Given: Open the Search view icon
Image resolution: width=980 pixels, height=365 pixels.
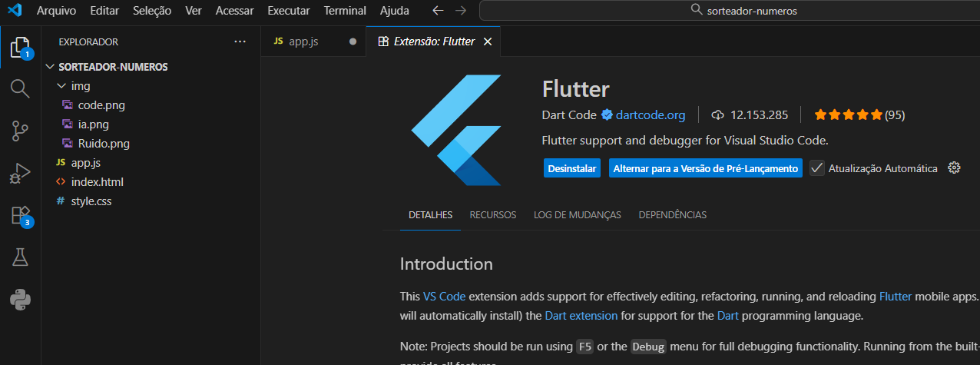Looking at the screenshot, I should [x=20, y=88].
